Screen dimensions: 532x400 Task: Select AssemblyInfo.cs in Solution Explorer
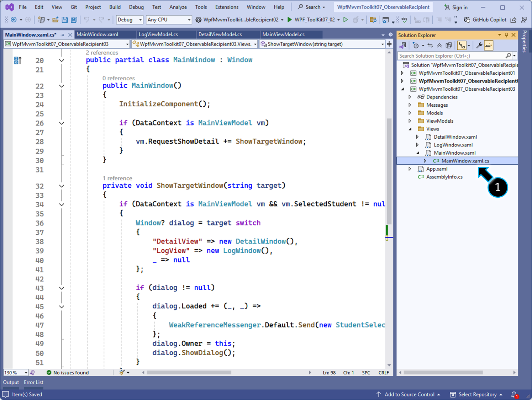pos(444,177)
